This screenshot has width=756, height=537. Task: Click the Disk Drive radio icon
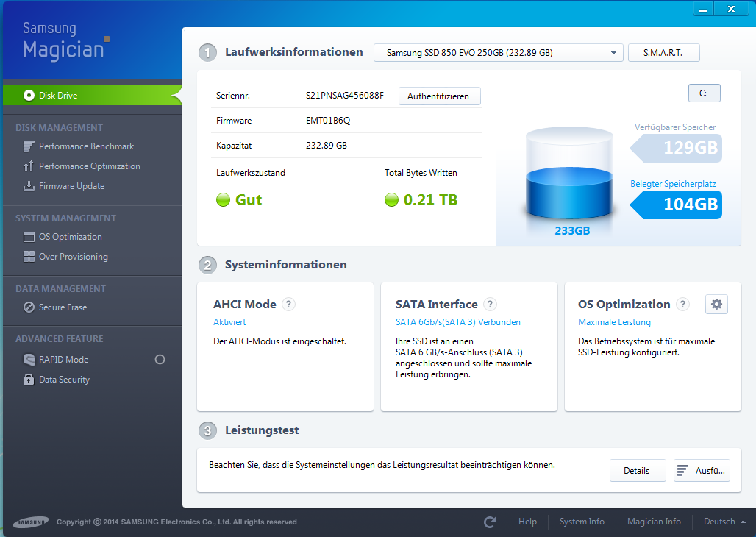(29, 96)
